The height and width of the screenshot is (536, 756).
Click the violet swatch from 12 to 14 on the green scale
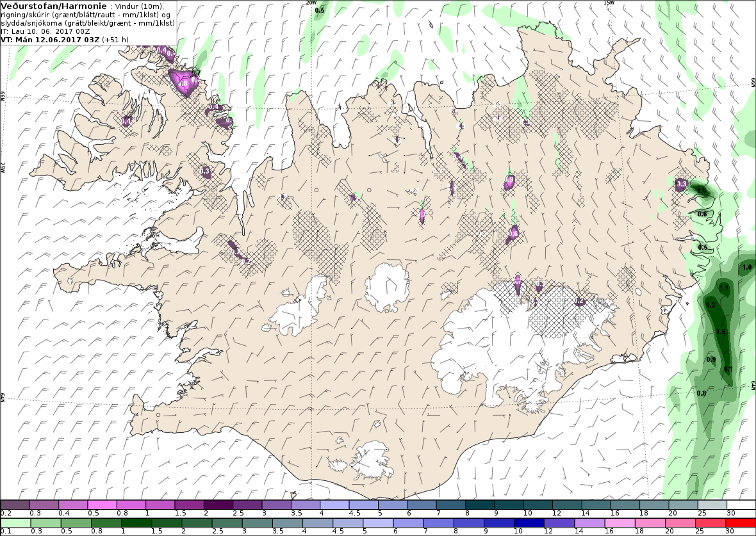[559, 523]
